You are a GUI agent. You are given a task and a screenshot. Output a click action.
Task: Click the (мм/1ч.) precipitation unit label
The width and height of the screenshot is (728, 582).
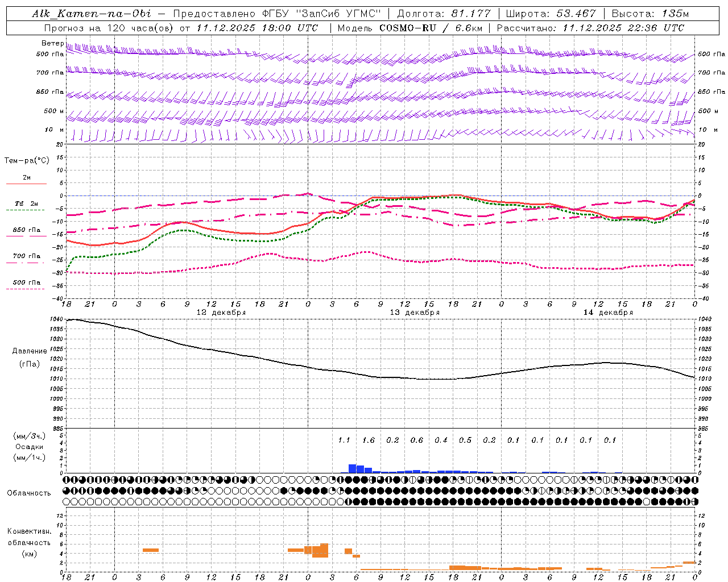click(30, 458)
